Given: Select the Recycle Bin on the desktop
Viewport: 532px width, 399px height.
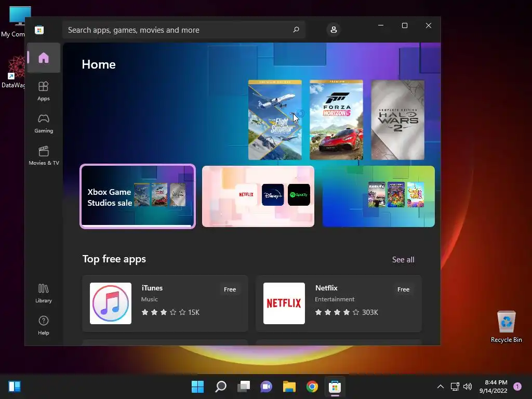Looking at the screenshot, I should 506,327.
